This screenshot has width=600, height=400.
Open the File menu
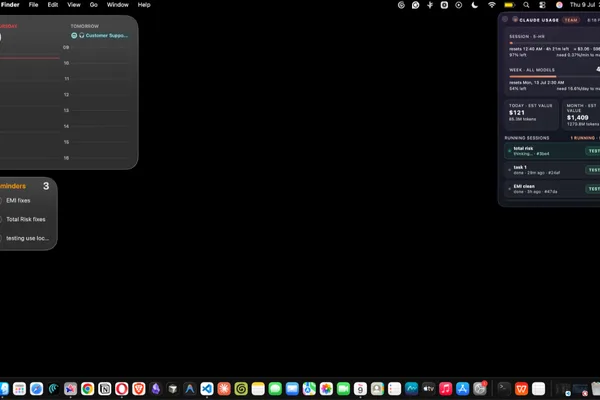tap(33, 5)
